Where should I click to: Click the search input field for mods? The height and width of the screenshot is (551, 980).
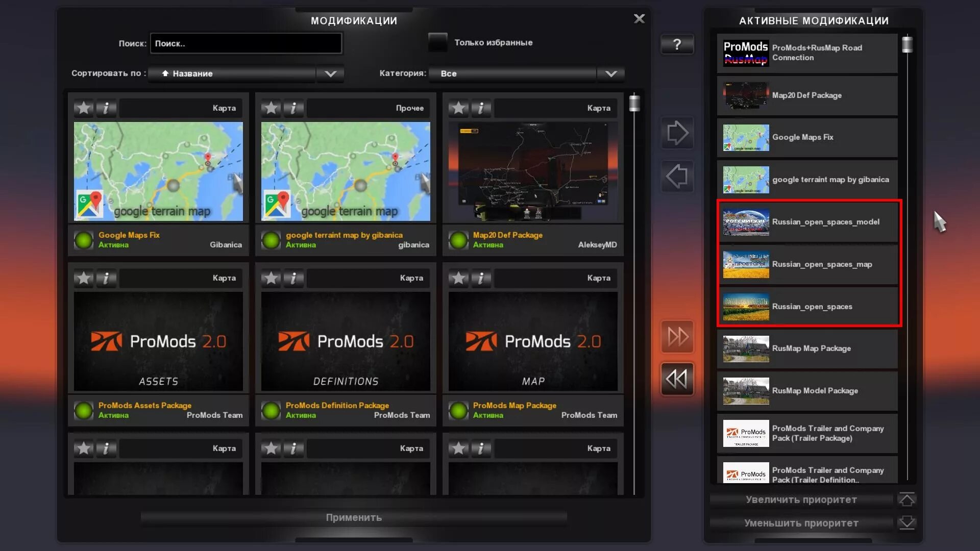(246, 43)
